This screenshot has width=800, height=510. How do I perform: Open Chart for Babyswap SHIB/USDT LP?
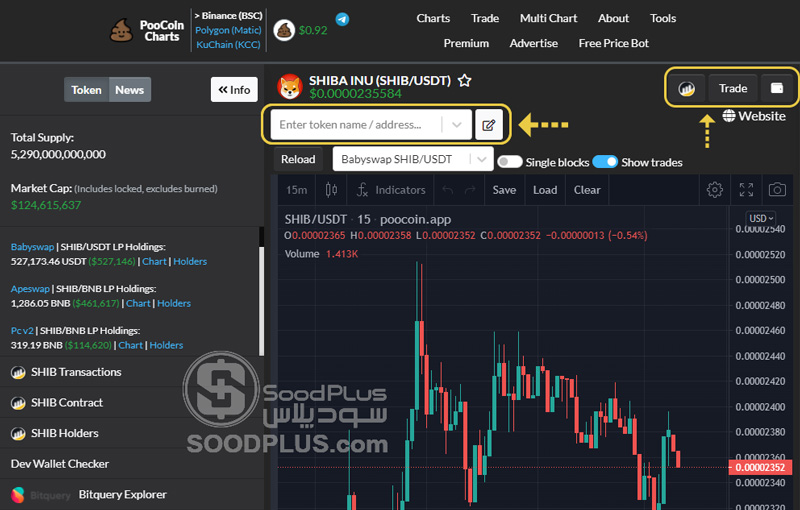(x=154, y=262)
